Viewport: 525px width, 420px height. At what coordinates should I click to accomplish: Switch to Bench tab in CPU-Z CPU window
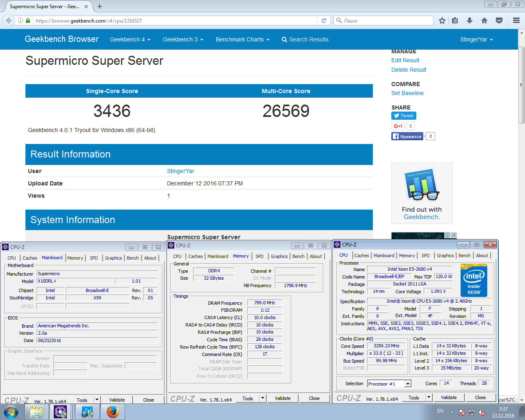tap(465, 256)
